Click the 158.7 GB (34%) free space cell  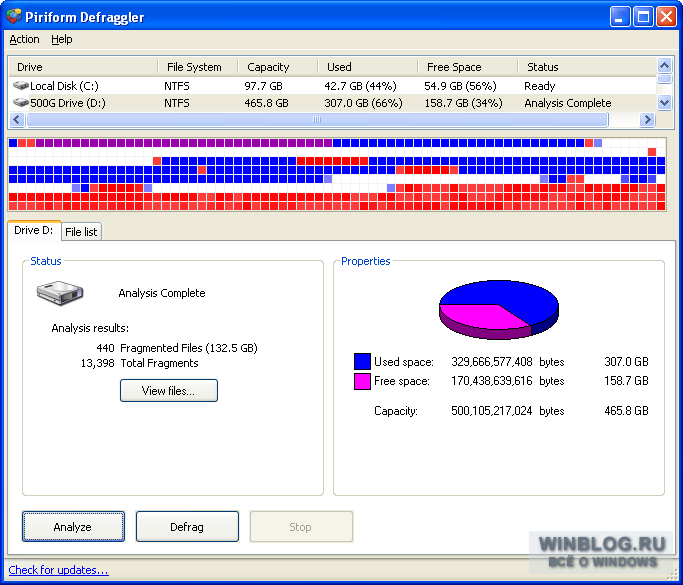[x=463, y=103]
